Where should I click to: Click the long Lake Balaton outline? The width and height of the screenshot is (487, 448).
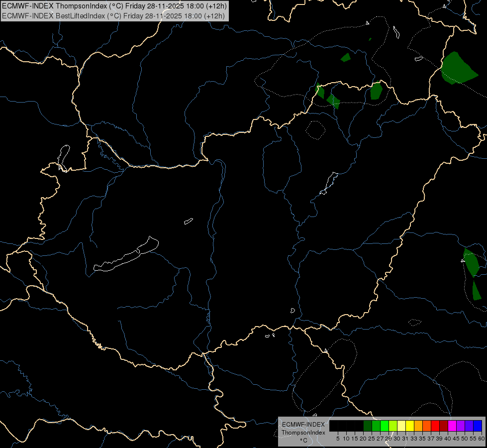[x=126, y=254]
